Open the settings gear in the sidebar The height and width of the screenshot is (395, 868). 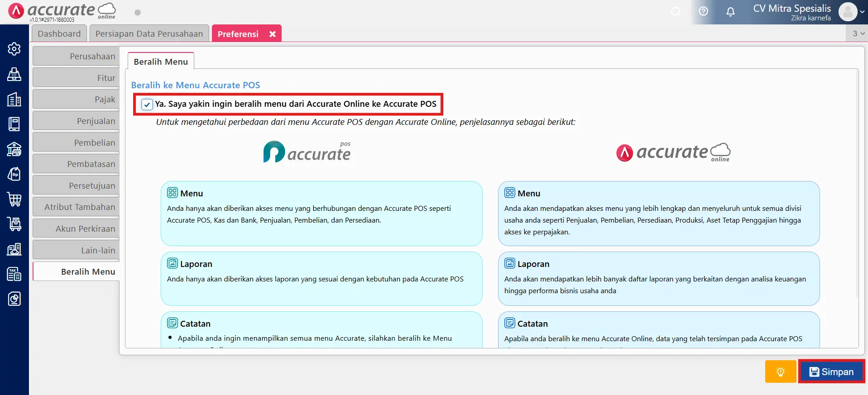14,49
